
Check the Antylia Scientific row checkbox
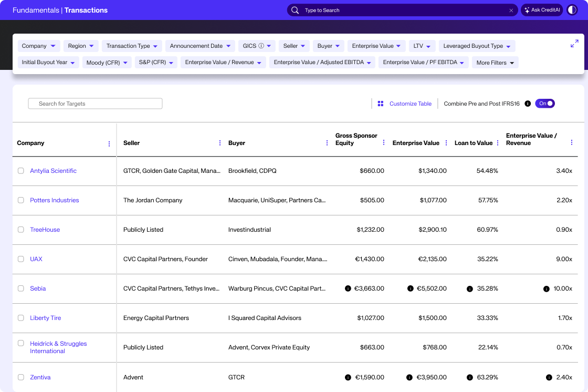pyautogui.click(x=21, y=171)
